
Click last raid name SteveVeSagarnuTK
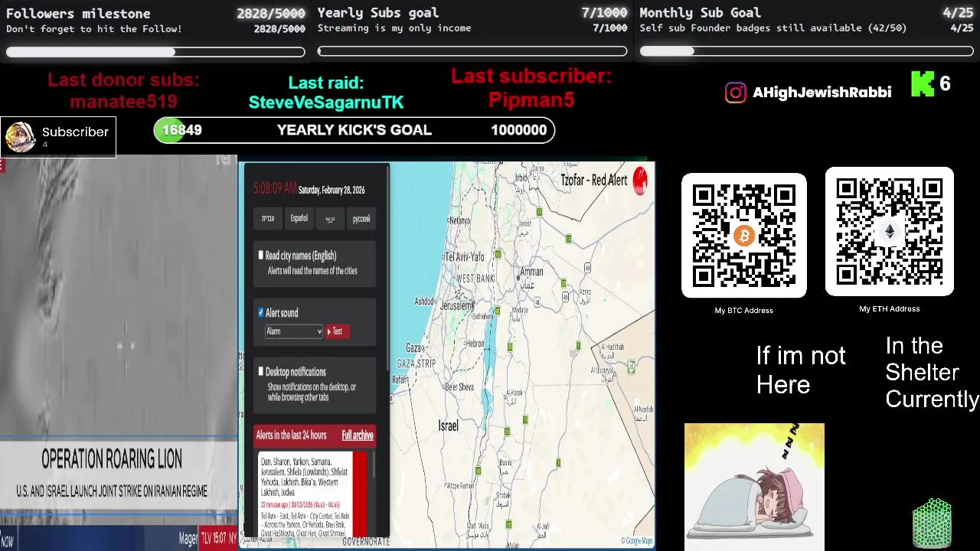[x=326, y=103]
